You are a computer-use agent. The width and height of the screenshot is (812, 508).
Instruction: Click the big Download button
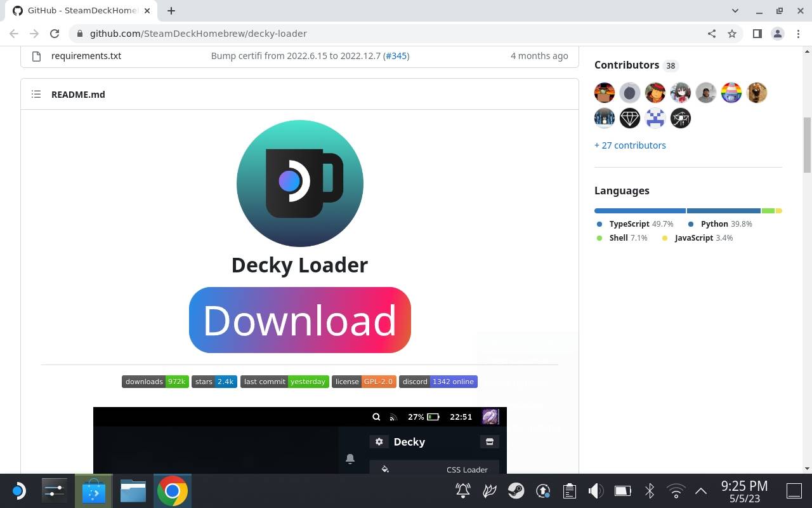point(300,320)
